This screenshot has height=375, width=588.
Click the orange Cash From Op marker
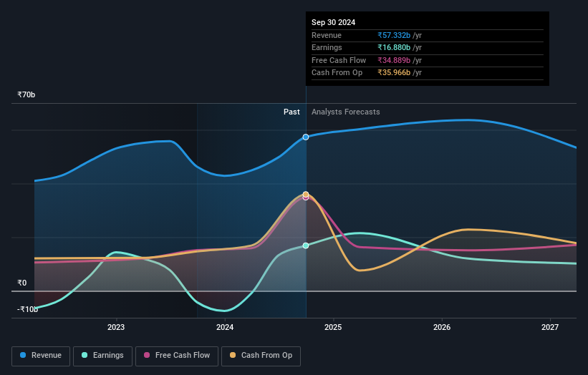click(306, 194)
